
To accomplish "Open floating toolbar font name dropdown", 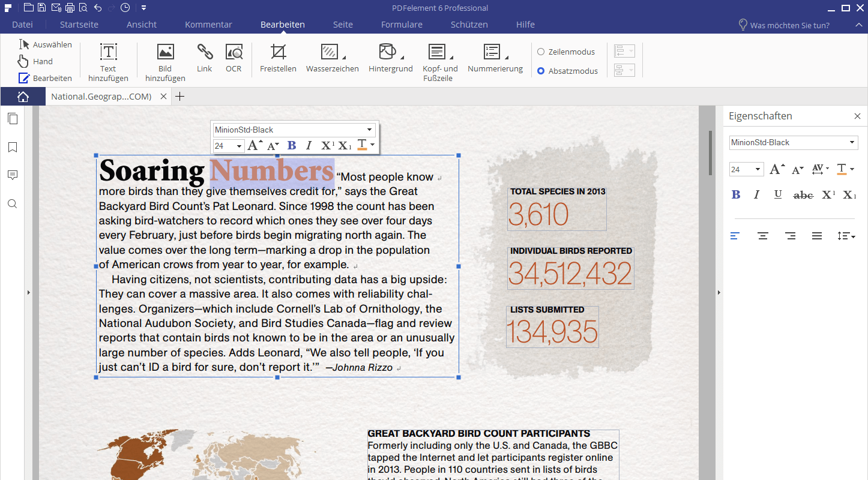I will click(369, 130).
